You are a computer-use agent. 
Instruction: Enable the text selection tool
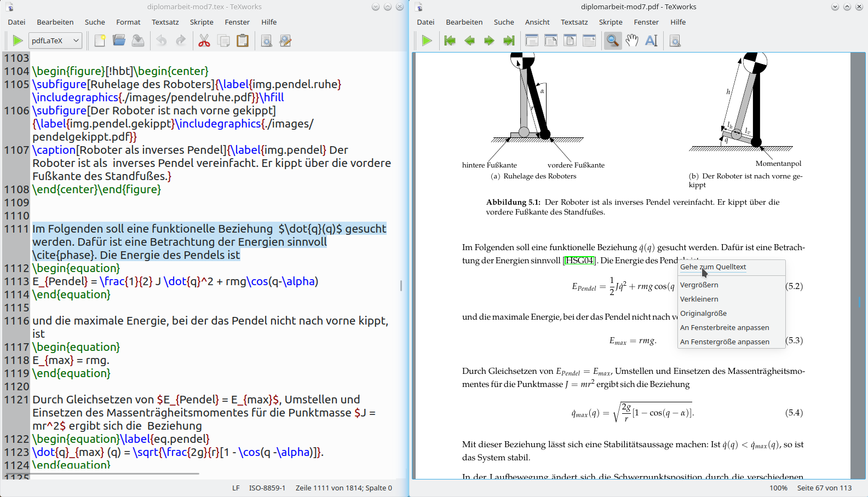(x=651, y=41)
